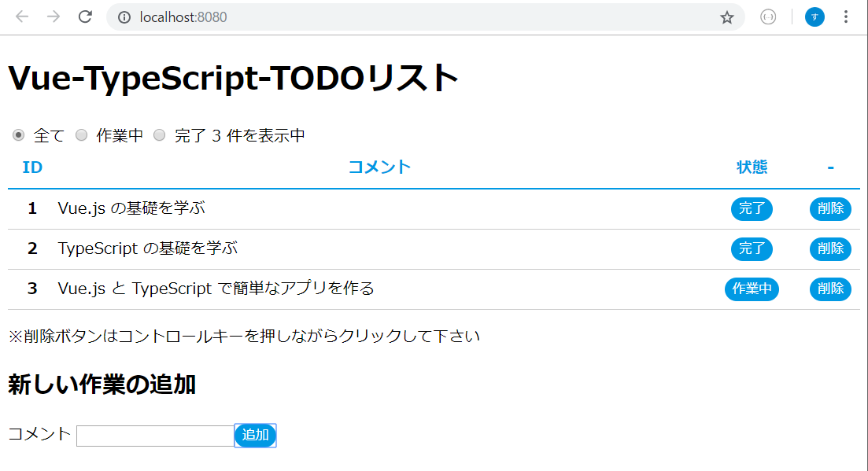Click 削除 for Vue.js の基礎を学ぶ row

pos(830,209)
